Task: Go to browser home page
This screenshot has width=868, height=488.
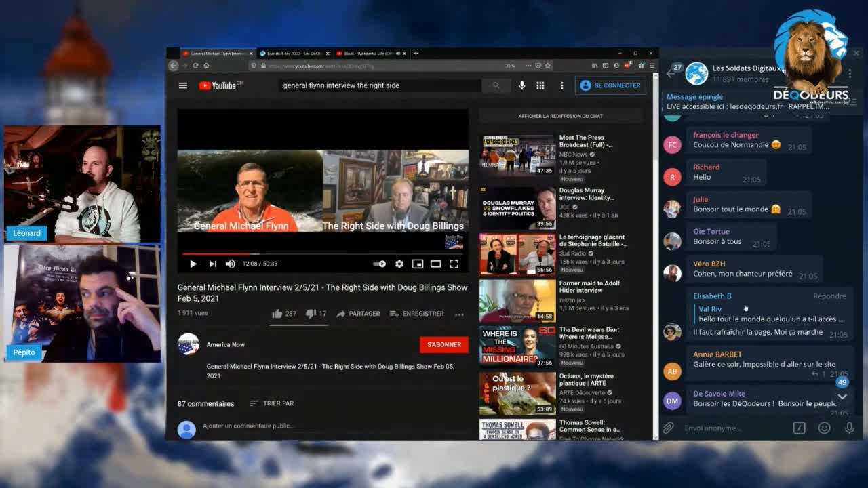Action: 206,66
